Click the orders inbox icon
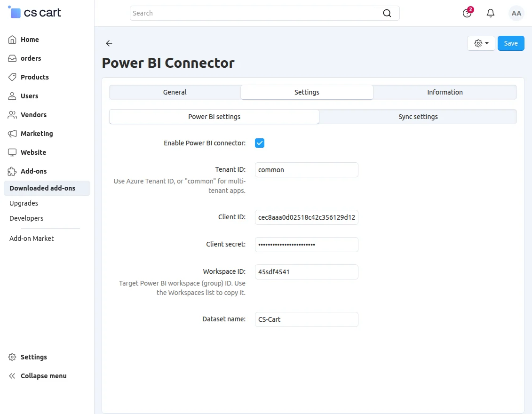 point(12,58)
